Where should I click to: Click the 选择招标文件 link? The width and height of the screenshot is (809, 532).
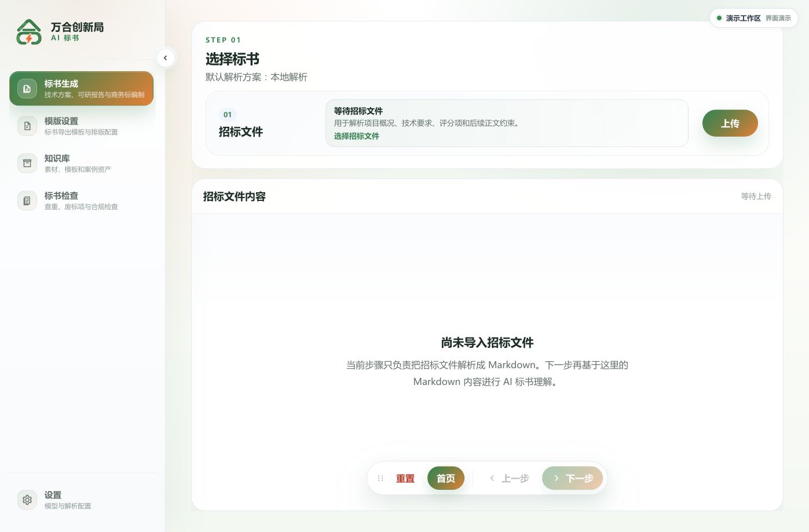357,136
